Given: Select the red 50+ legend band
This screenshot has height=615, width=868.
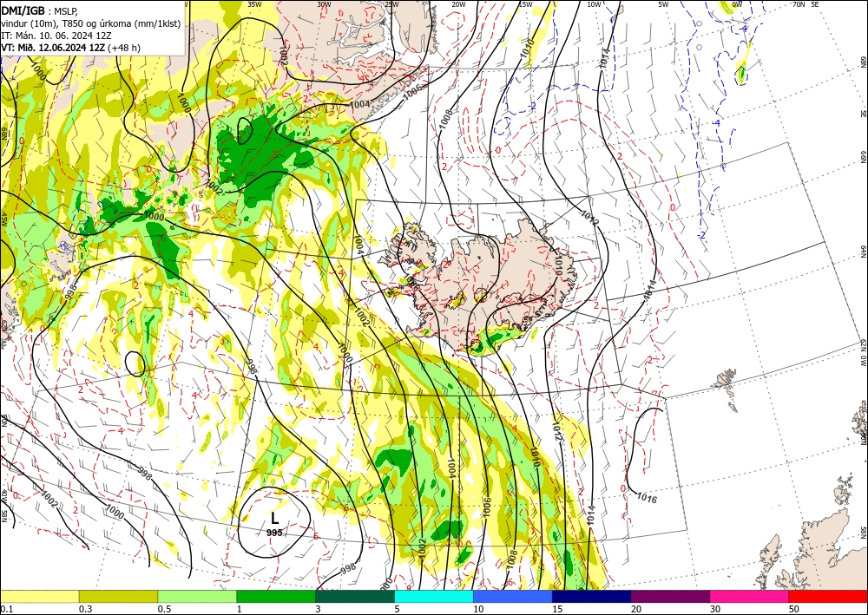Looking at the screenshot, I should click(828, 596).
